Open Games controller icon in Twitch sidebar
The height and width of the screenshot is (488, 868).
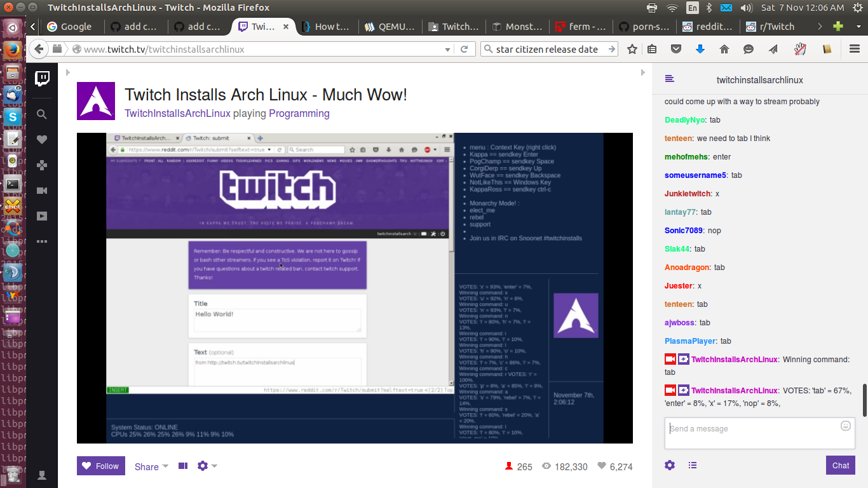point(42,165)
